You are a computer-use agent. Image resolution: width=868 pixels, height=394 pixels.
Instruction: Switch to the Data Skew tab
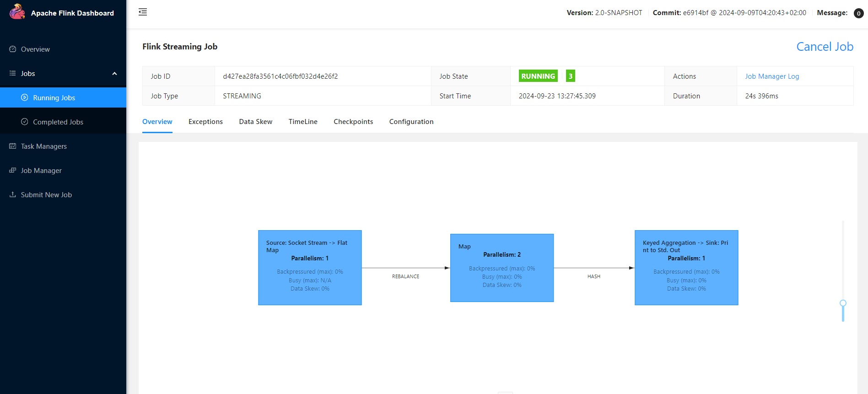[256, 122]
